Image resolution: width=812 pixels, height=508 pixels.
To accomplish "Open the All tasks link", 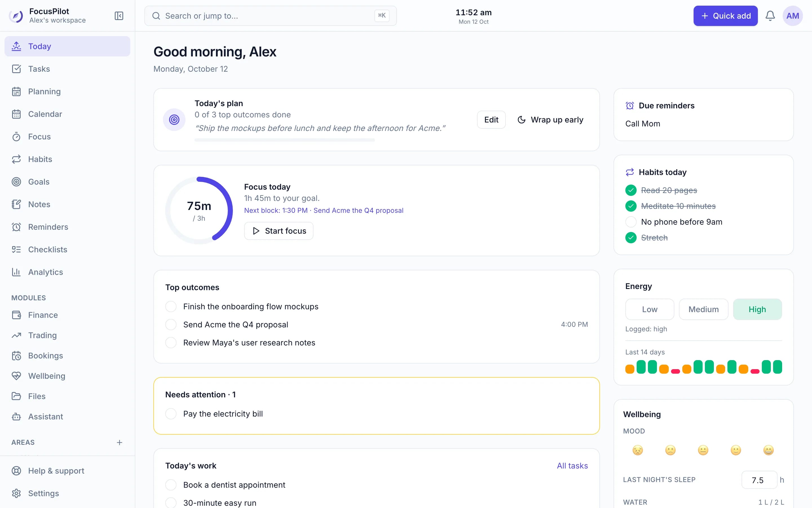I will (x=572, y=466).
